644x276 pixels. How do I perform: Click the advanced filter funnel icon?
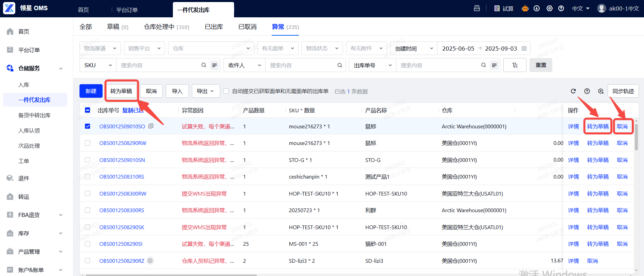pyautogui.click(x=515, y=65)
